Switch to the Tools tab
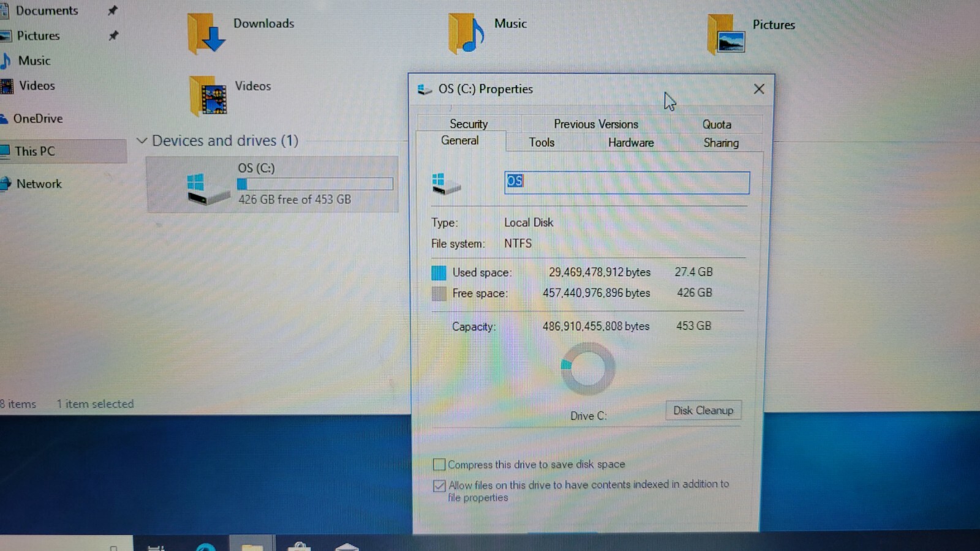Viewport: 980px width, 551px height. [541, 143]
